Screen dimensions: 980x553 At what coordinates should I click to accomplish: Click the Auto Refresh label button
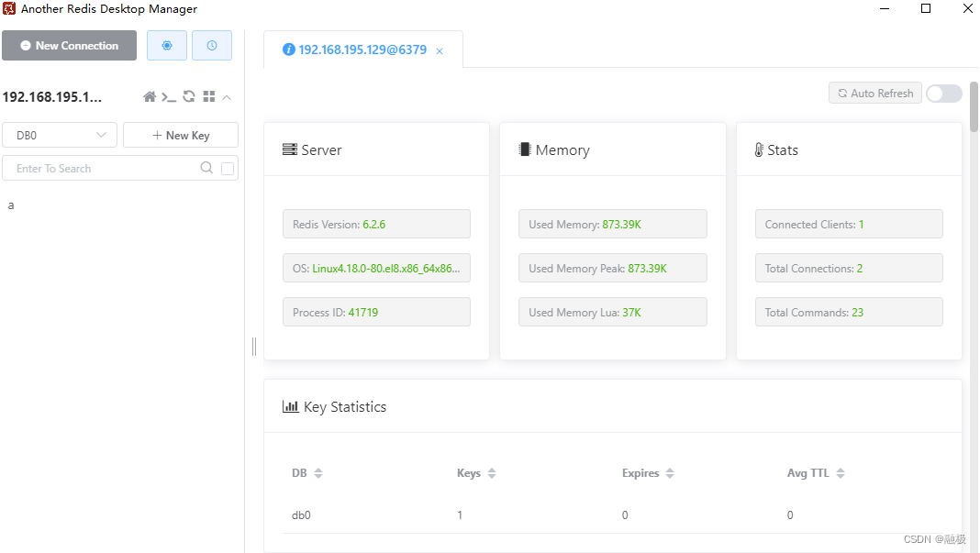(875, 94)
